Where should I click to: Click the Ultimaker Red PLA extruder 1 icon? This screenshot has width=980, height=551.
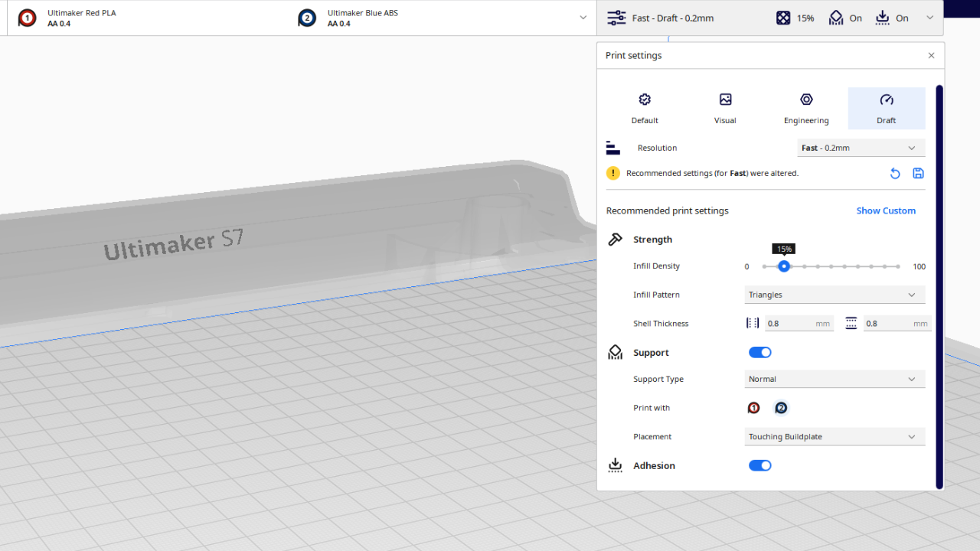[27, 18]
